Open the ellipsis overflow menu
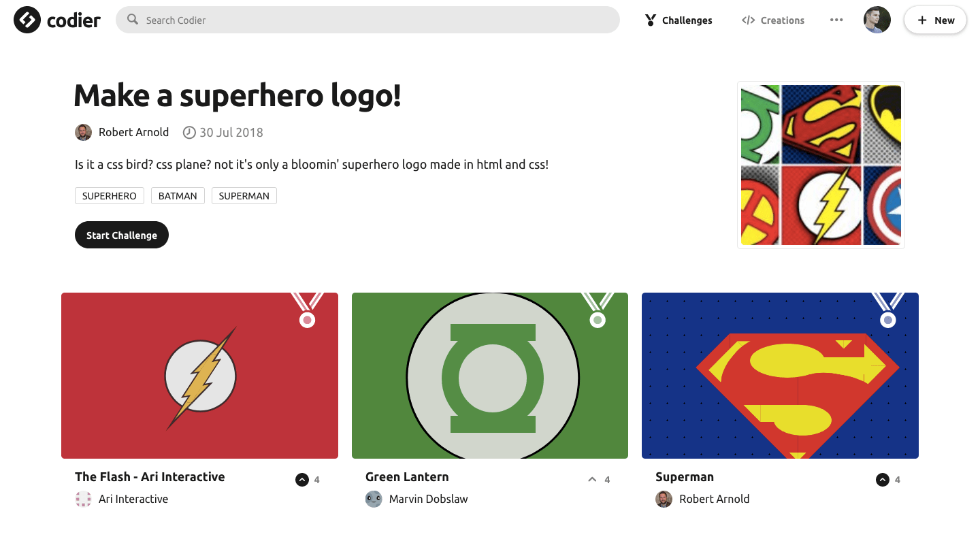 coord(836,20)
